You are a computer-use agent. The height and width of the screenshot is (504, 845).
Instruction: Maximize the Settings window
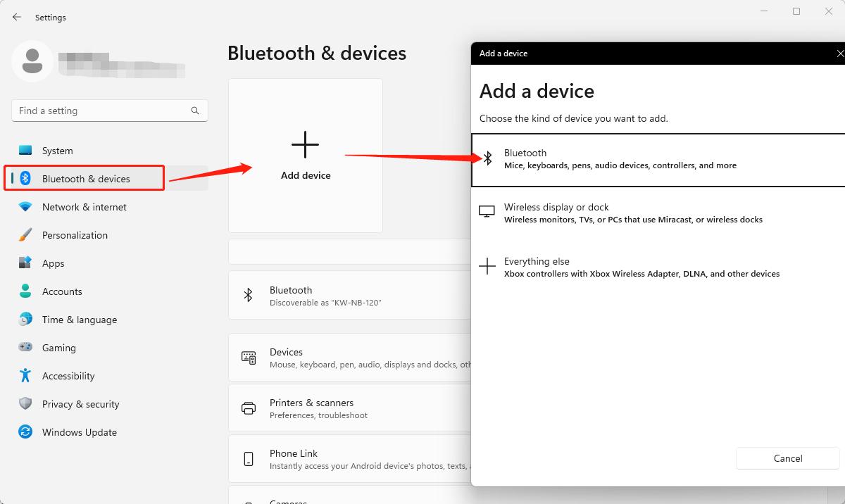coord(796,11)
